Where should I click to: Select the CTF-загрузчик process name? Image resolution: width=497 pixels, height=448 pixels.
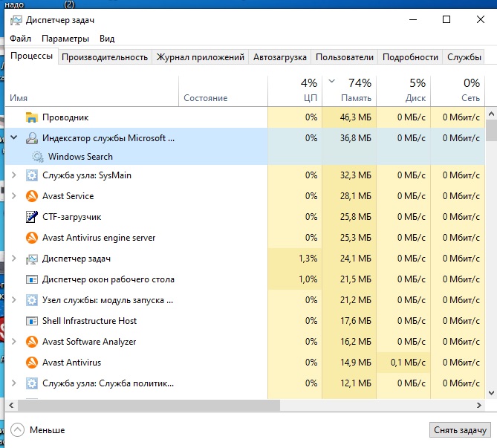[x=71, y=217]
